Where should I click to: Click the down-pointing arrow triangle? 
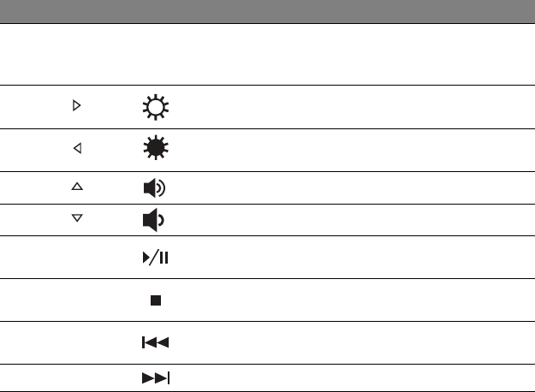click(x=76, y=219)
